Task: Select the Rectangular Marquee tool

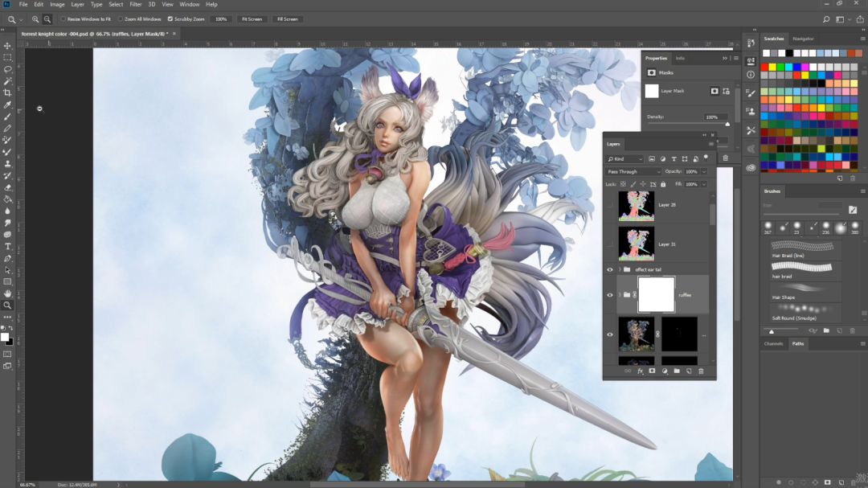Action: coord(7,58)
